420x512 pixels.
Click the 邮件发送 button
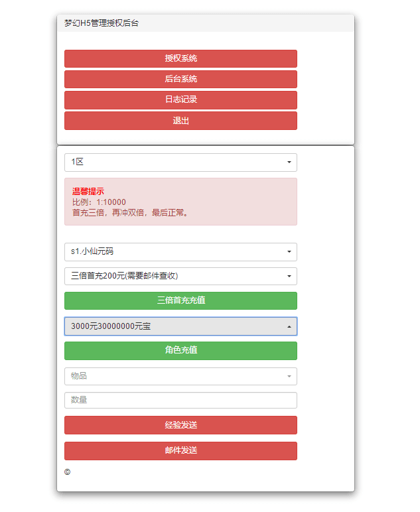point(180,451)
